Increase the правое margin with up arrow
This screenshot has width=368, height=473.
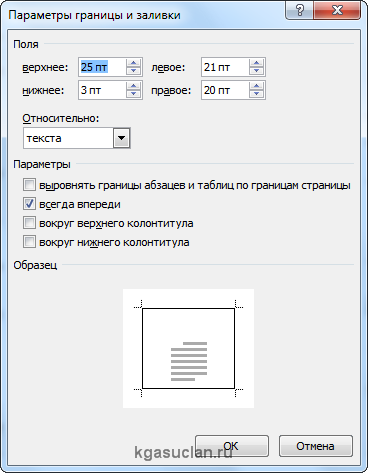point(256,86)
